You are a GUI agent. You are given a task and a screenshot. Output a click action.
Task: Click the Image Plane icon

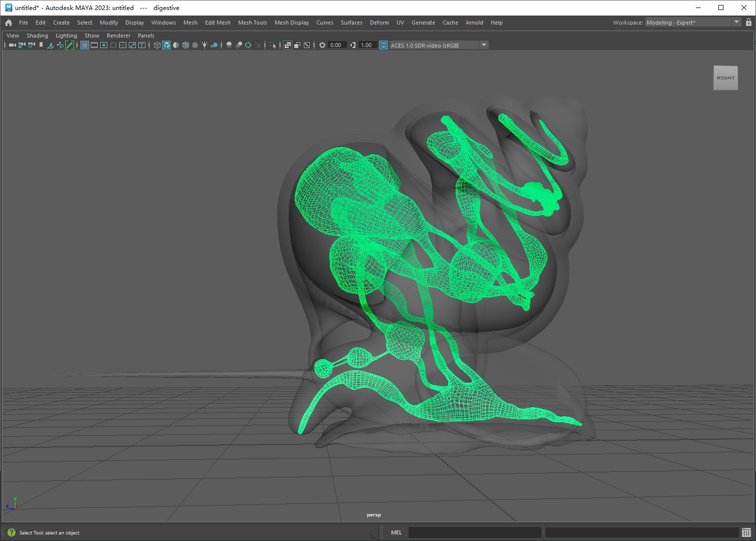(51, 45)
